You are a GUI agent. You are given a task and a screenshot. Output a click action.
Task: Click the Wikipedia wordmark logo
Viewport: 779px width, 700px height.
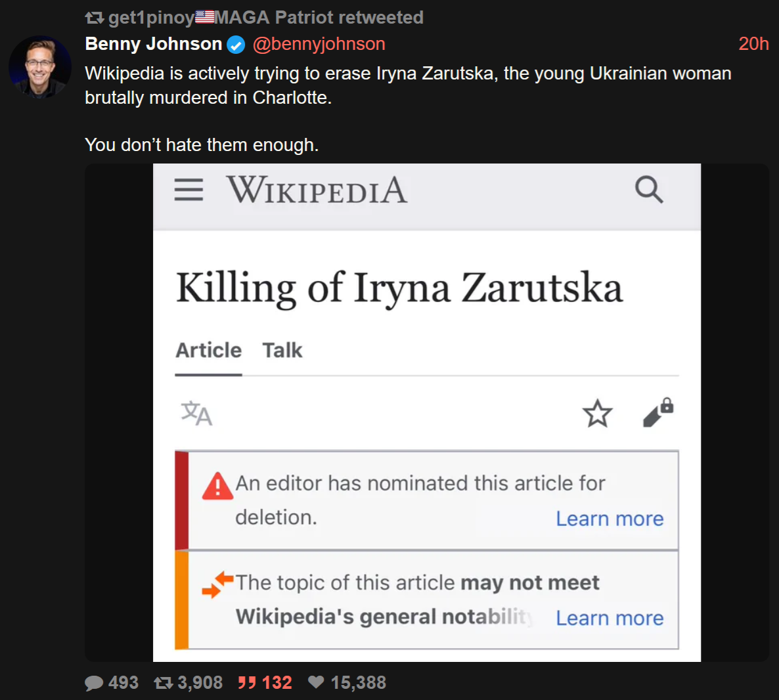click(317, 190)
